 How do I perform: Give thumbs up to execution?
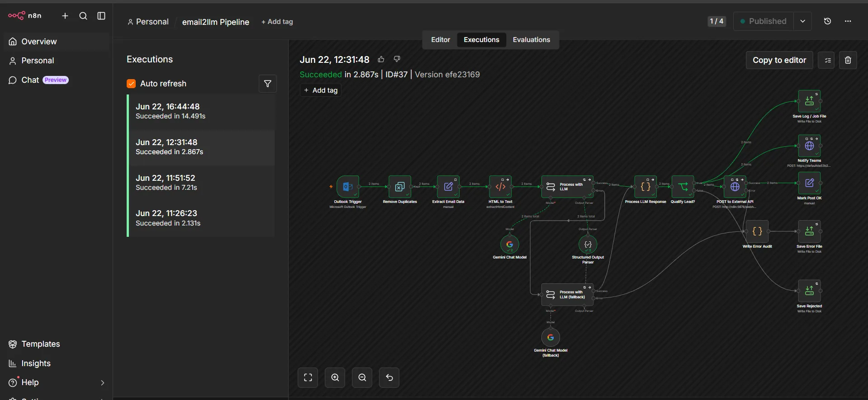click(381, 59)
